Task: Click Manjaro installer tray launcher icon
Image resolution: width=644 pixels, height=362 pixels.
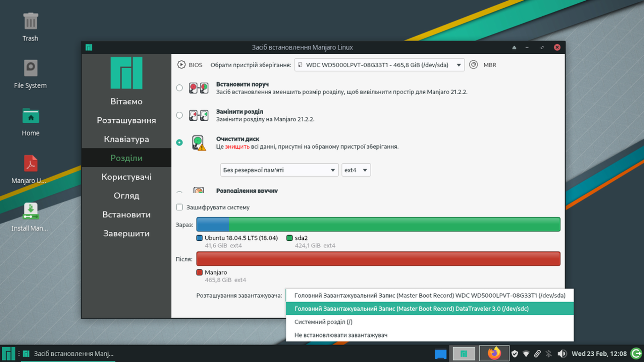Action: point(464,354)
